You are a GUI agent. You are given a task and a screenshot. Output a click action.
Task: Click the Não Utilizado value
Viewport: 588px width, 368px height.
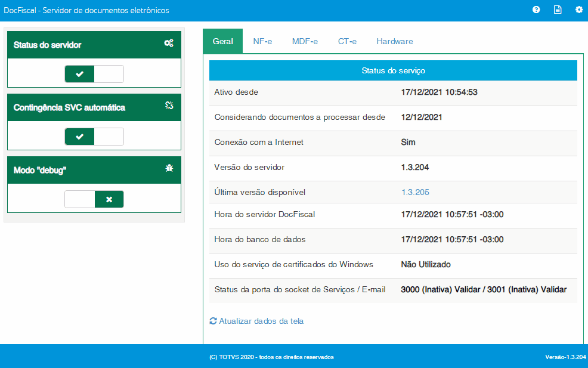click(426, 264)
